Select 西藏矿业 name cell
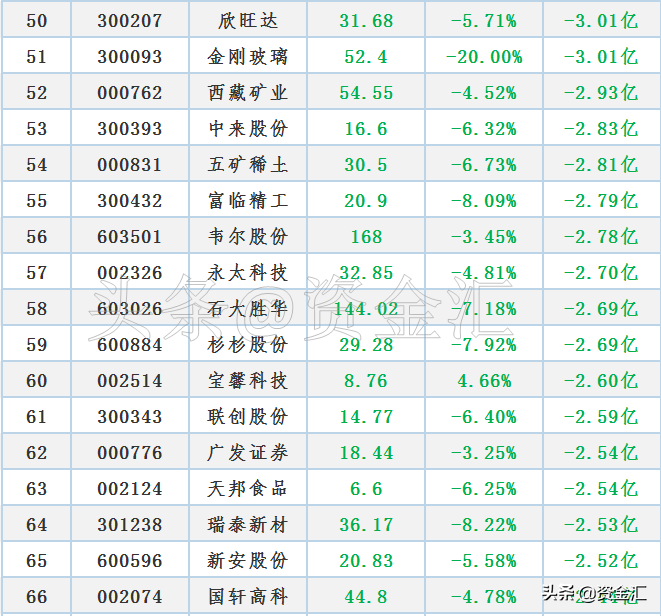The height and width of the screenshot is (616, 661). click(248, 92)
